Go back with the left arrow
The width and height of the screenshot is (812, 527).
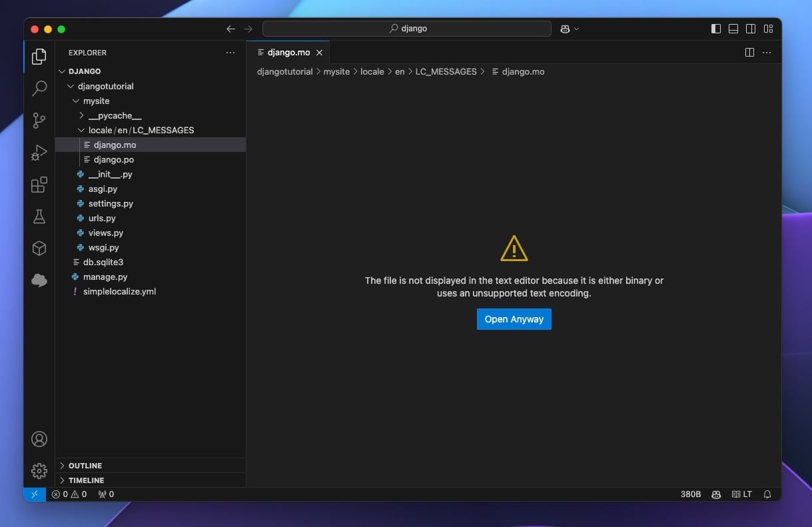point(230,29)
